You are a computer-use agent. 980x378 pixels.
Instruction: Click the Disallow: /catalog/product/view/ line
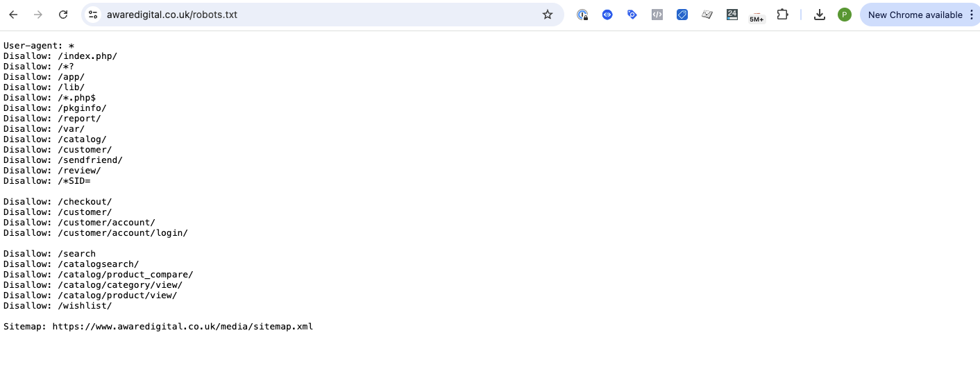[90, 295]
